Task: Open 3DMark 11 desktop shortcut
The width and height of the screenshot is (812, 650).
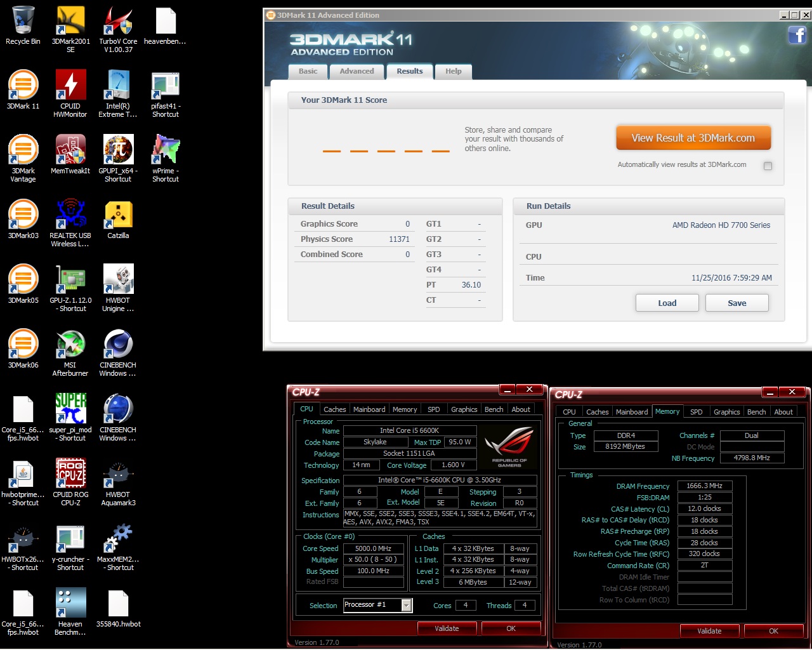Action: pyautogui.click(x=23, y=85)
